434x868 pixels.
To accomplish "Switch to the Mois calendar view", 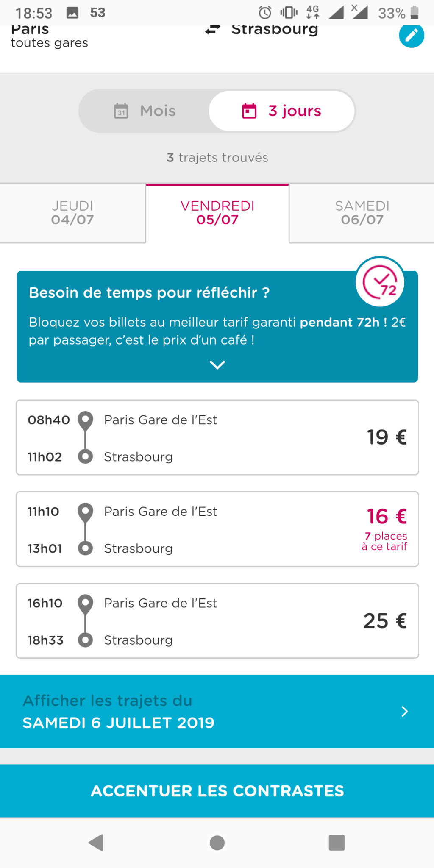I will tap(145, 111).
